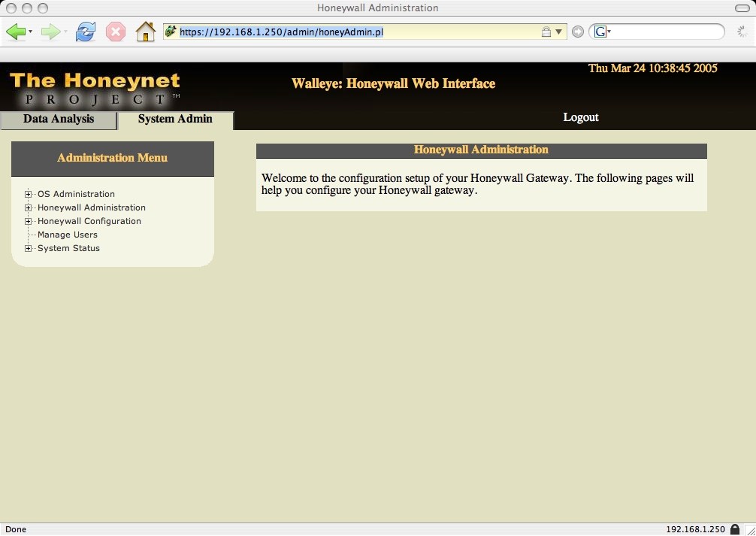The image size is (756, 536).
Task: Open the Back history dropdown arrow
Action: click(x=30, y=32)
